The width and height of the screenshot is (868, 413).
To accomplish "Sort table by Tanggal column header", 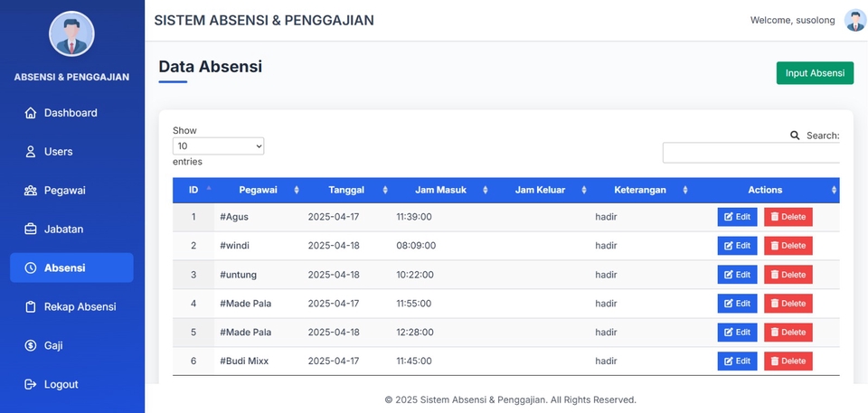I will (x=346, y=190).
